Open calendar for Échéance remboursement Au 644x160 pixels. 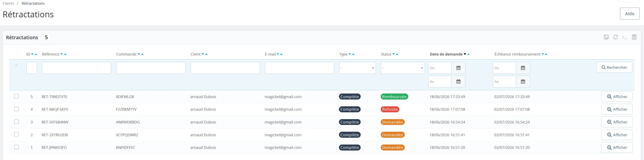(x=523, y=82)
